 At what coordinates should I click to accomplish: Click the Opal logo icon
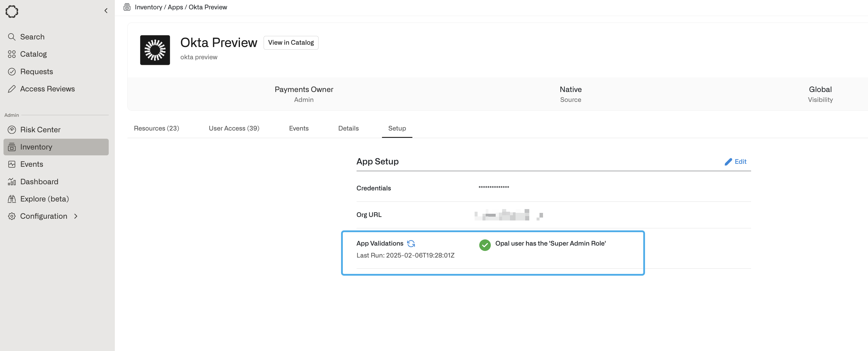(12, 11)
